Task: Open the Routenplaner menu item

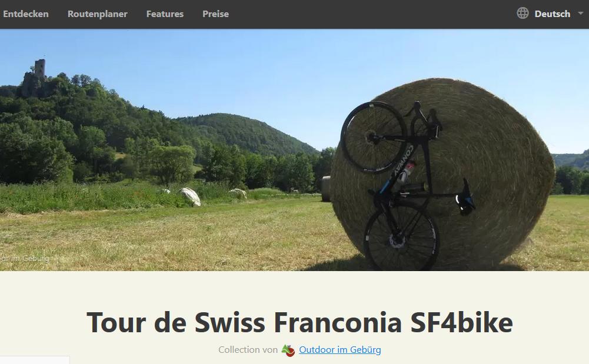Action: (x=97, y=14)
